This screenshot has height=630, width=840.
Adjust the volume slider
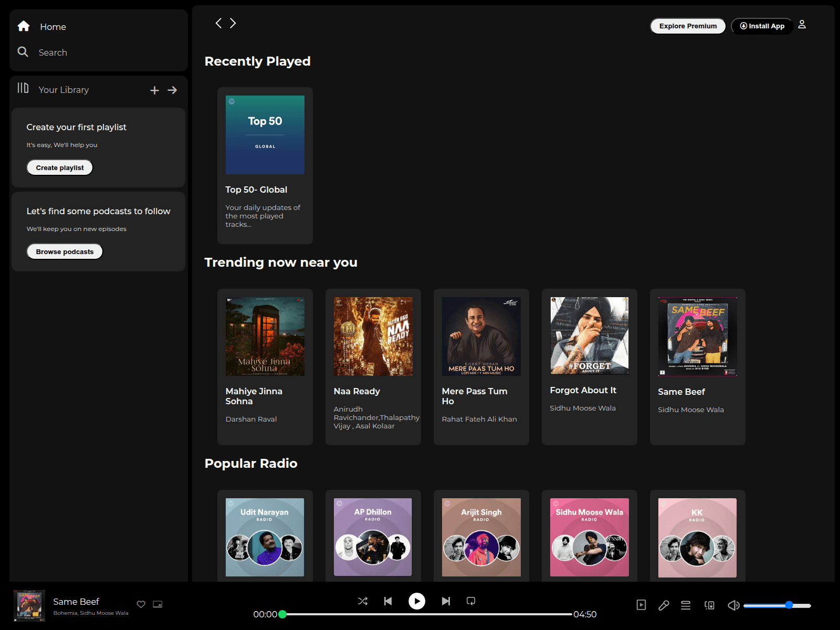777,605
